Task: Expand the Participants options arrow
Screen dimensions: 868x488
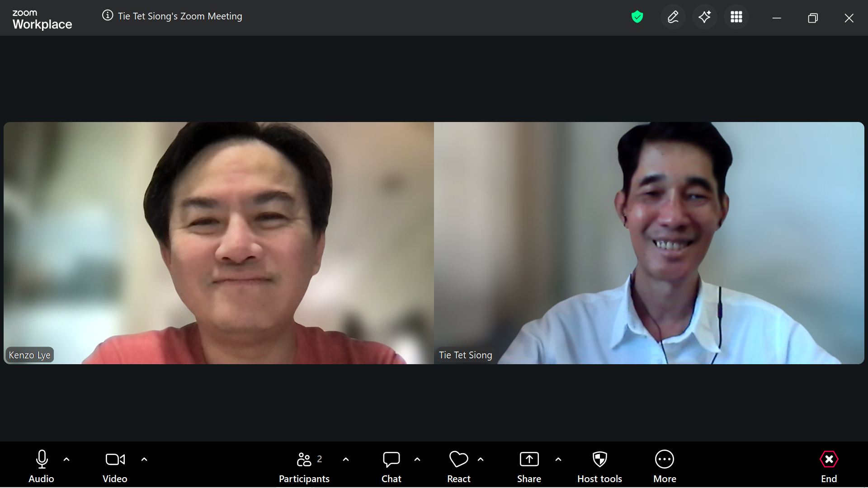Action: pyautogui.click(x=346, y=460)
